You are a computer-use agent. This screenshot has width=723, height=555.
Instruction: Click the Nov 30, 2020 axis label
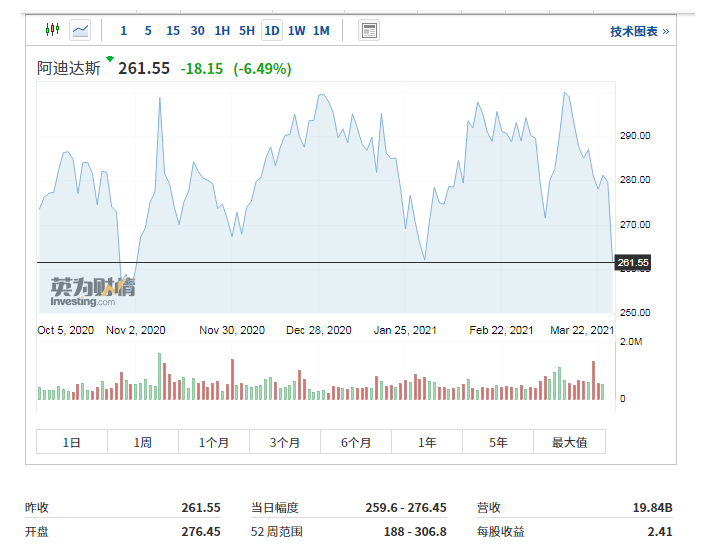232,331
